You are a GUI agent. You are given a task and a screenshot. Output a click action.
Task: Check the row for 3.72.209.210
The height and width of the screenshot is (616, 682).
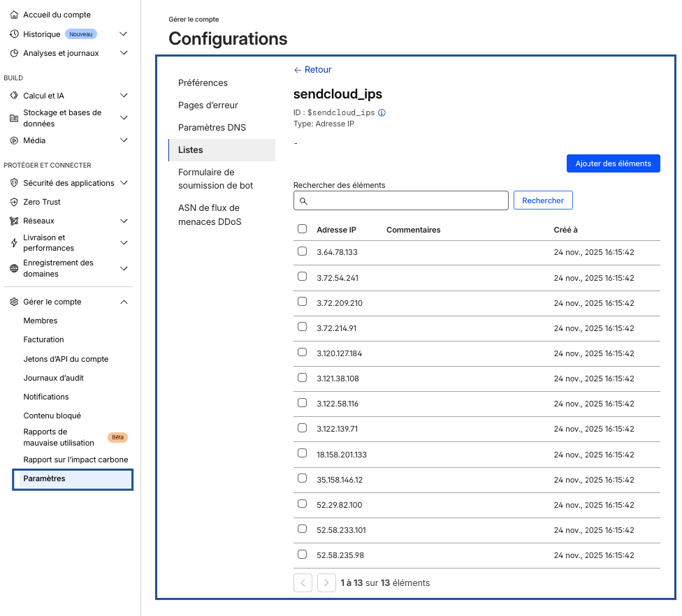coord(303,302)
